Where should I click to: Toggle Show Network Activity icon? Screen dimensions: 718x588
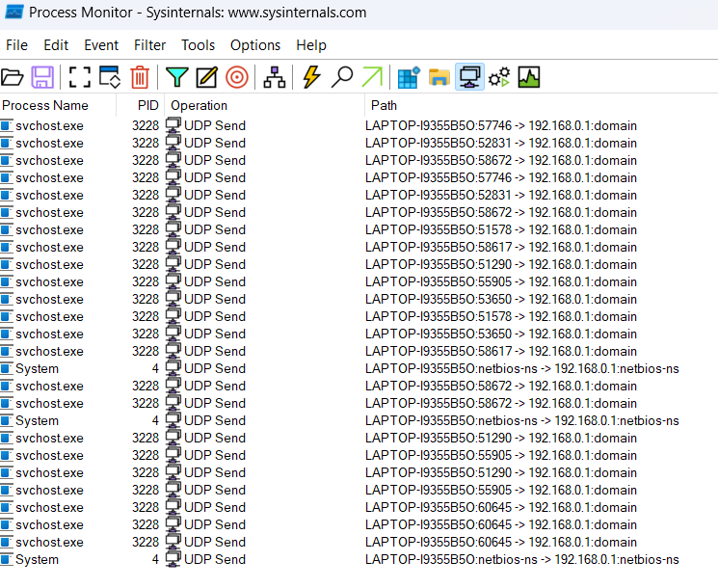click(469, 77)
